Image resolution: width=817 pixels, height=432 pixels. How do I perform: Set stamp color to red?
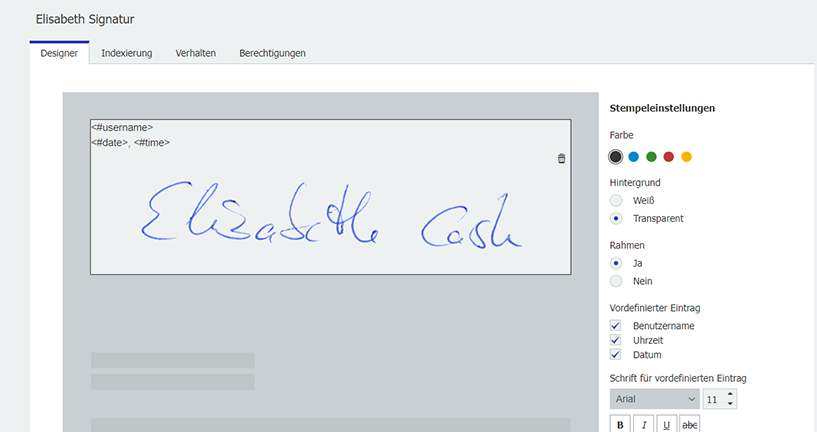coord(669,156)
